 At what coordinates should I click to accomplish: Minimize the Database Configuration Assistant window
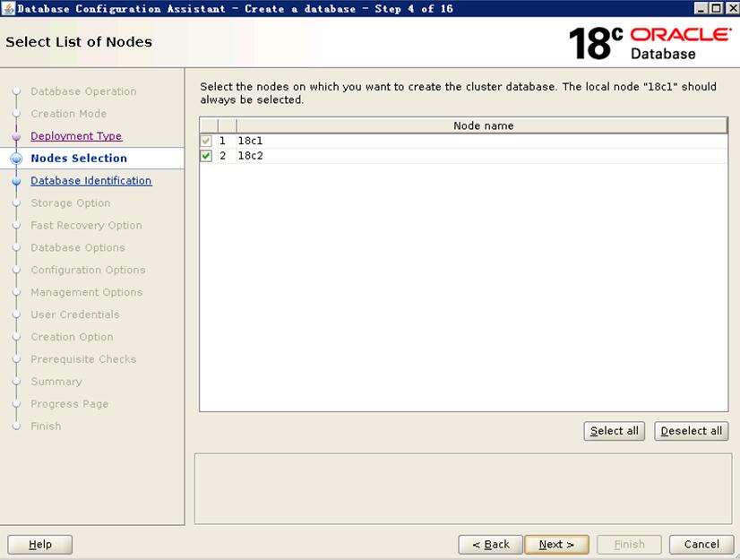701,8
